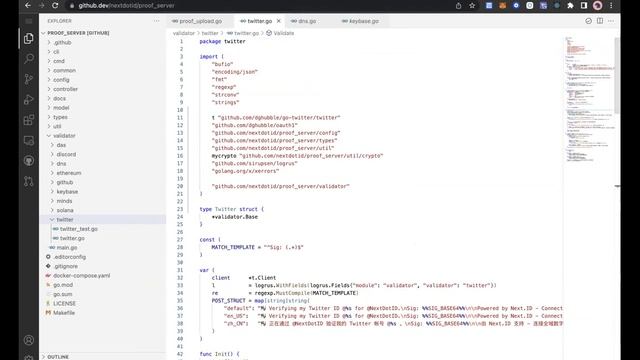Screen dimensions: 640x360
Task: Expand the types folder
Action: point(60,117)
